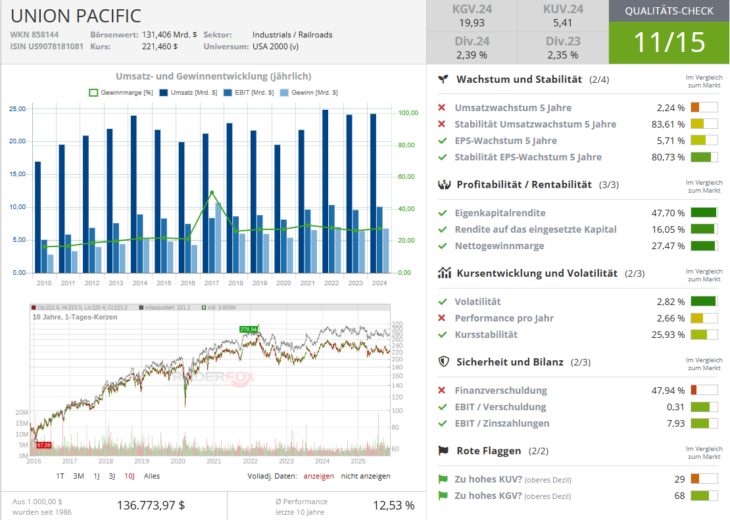Click 'anzeigen' for Volladj. Daten
Screen dimensions: 730x520
tap(318, 476)
